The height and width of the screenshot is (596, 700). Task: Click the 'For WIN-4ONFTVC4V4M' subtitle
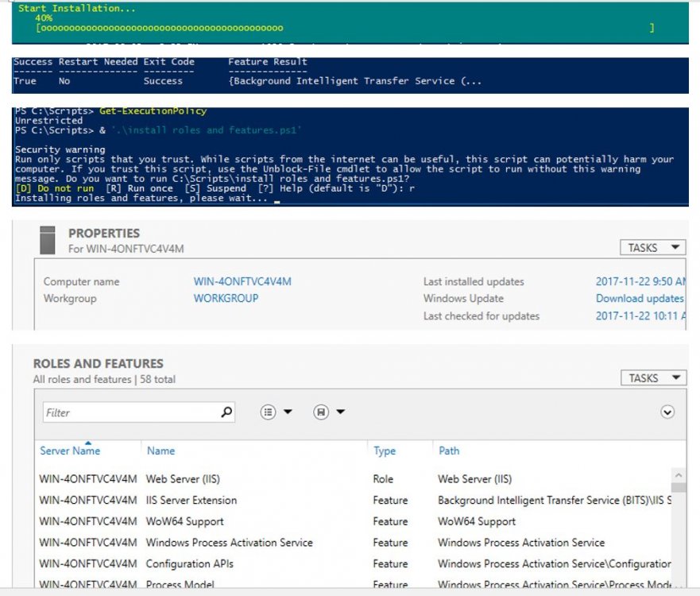[x=126, y=249]
